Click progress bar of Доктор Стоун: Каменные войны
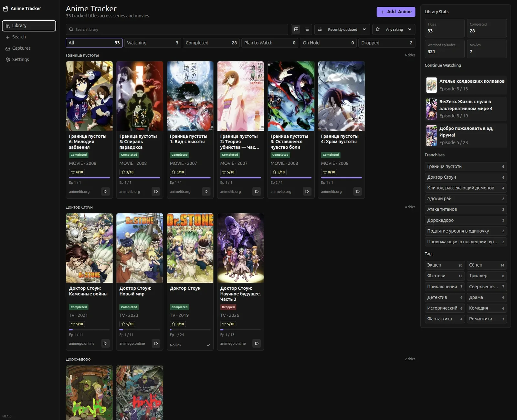517x420 pixels. click(89, 330)
